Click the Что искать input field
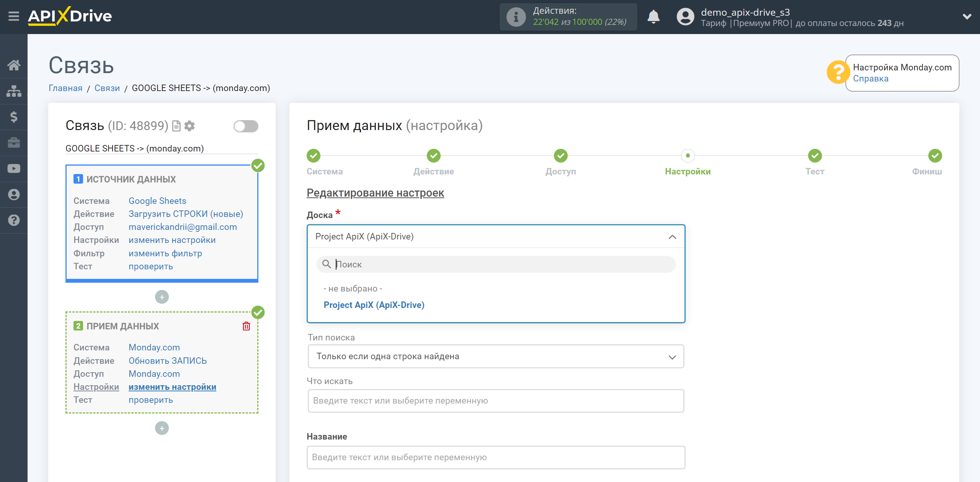Viewport: 980px width, 482px height. [x=496, y=401]
